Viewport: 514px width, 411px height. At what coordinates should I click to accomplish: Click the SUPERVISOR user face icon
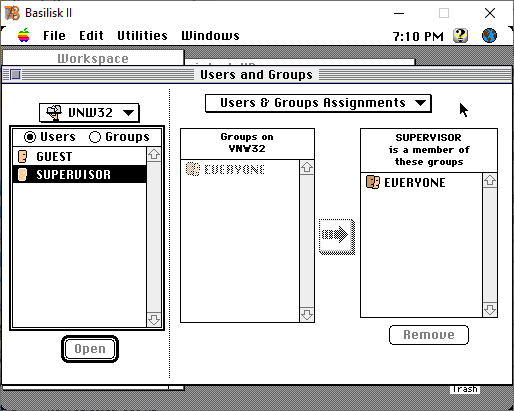tap(23, 174)
